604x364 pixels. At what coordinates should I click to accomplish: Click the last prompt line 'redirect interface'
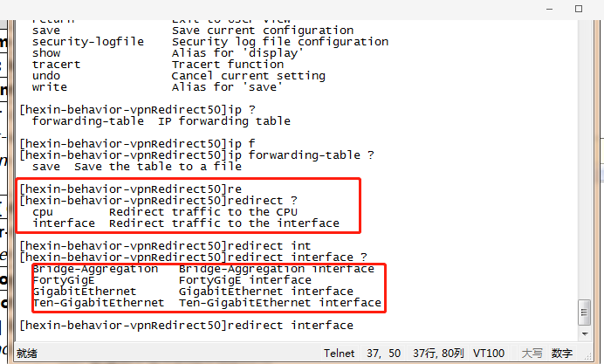(x=186, y=326)
